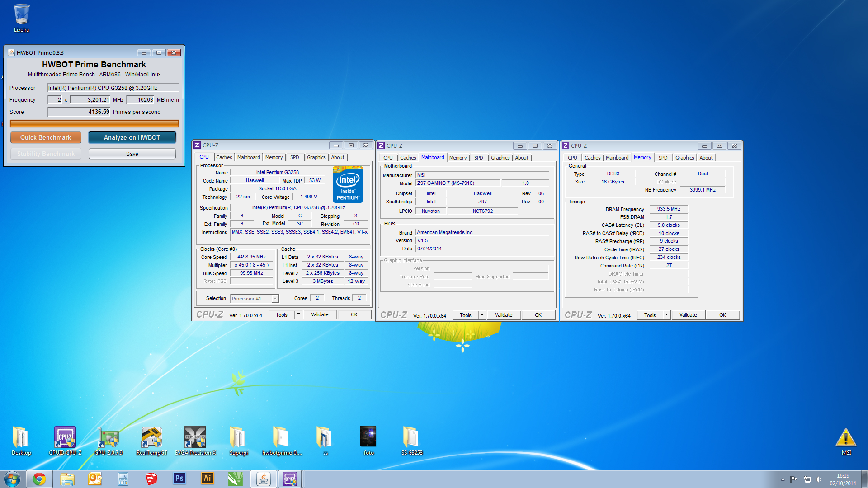Viewport: 868px width, 488px height.
Task: Show hidden system tray icons
Action: pyautogui.click(x=783, y=479)
